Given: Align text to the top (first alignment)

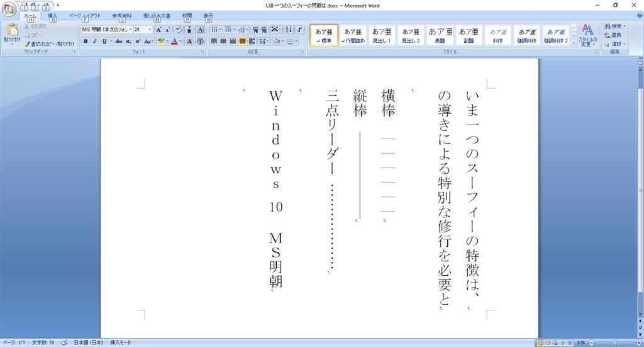Looking at the screenshot, I should (x=214, y=41).
